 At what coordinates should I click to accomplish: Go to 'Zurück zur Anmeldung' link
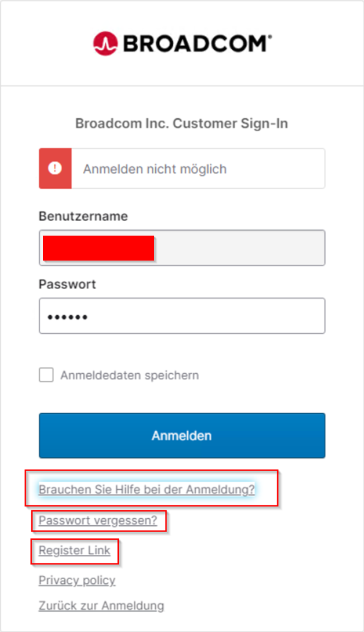click(x=101, y=606)
